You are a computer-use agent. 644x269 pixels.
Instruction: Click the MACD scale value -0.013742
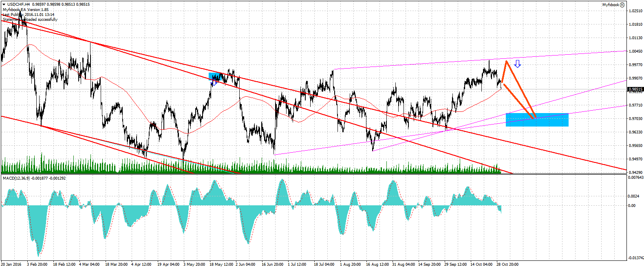point(636,258)
